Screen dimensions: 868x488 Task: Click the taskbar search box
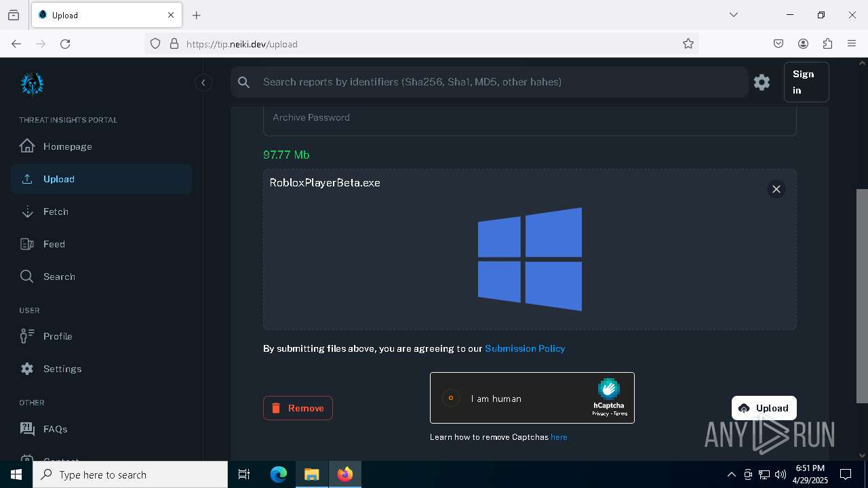pos(130,474)
